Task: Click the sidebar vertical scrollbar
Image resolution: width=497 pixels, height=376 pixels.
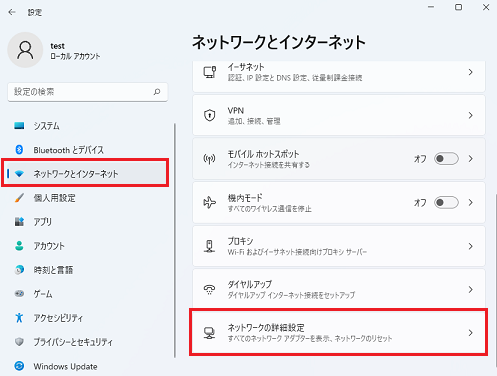Action: [x=174, y=240]
